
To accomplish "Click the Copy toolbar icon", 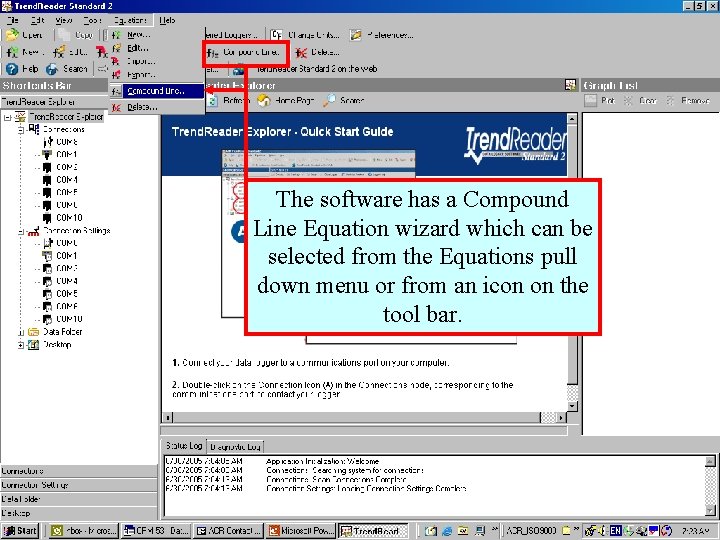I will click(x=64, y=35).
